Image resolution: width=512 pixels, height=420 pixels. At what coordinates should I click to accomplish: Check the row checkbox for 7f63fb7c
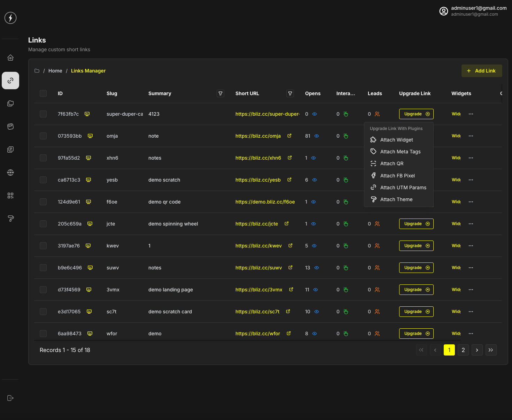(43, 114)
